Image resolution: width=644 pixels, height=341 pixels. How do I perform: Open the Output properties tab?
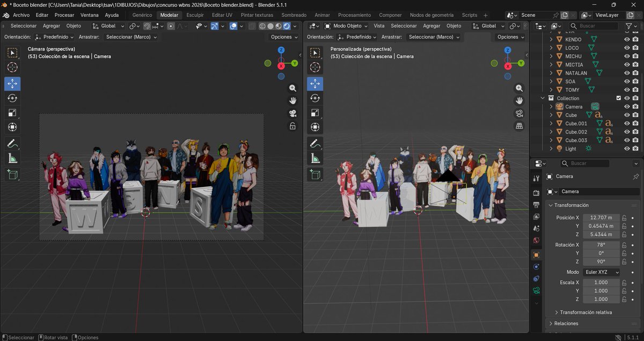[536, 205]
